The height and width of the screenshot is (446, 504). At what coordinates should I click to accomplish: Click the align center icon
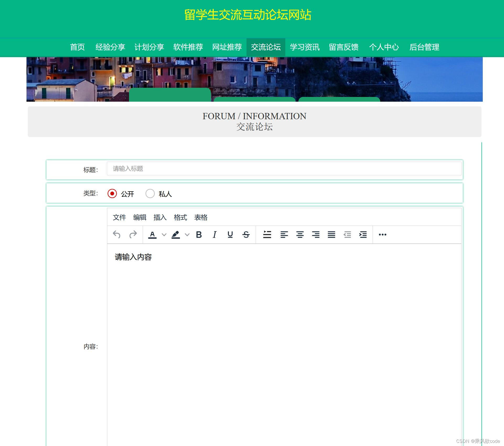pyautogui.click(x=300, y=235)
